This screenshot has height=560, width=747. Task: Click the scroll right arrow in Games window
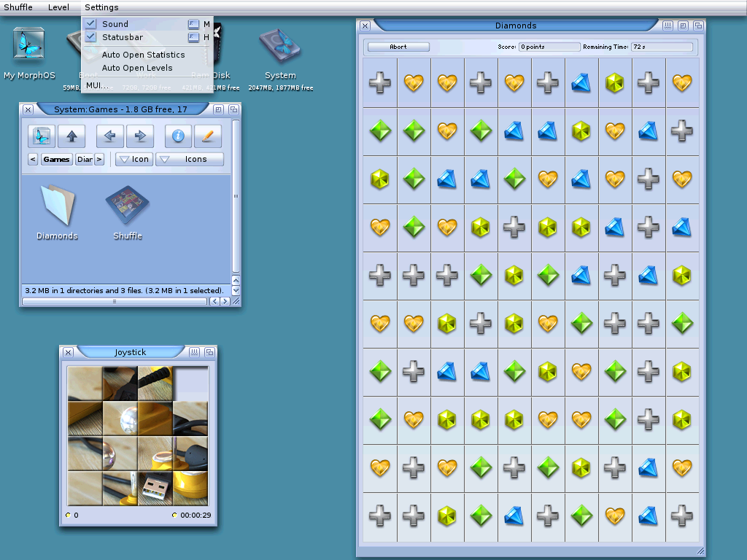coord(225,301)
